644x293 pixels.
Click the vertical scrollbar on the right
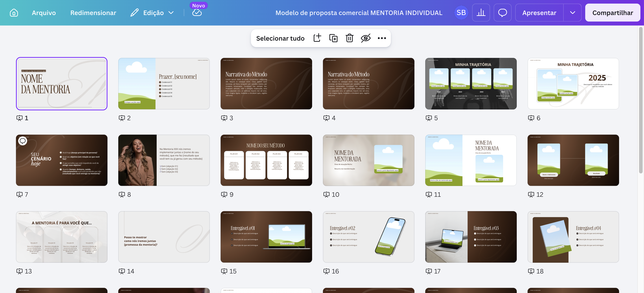[x=640, y=100]
